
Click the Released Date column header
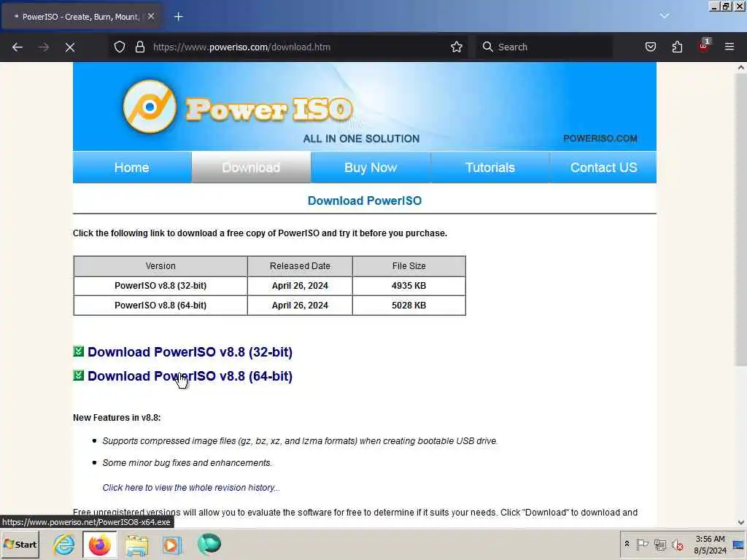[x=300, y=265]
